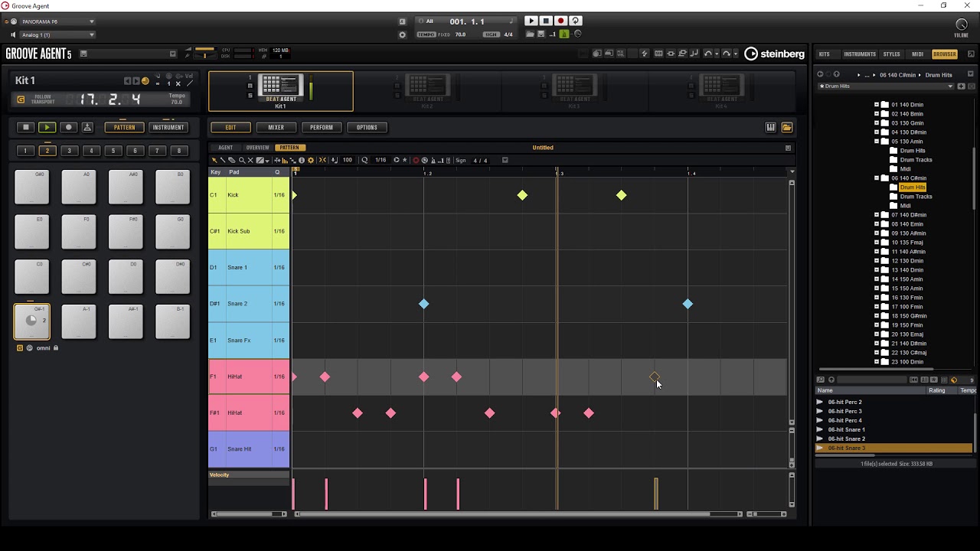The height and width of the screenshot is (551, 980).
Task: Open the INSTRUMENTS browser tab
Action: point(860,54)
